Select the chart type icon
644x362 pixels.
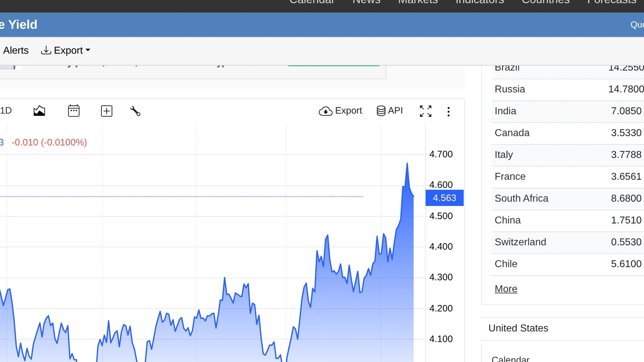pos(39,111)
